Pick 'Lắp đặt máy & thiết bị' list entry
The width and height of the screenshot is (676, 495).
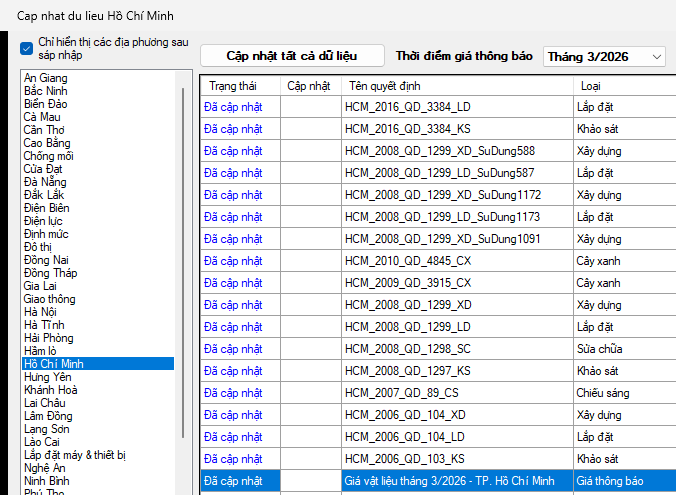(75, 455)
